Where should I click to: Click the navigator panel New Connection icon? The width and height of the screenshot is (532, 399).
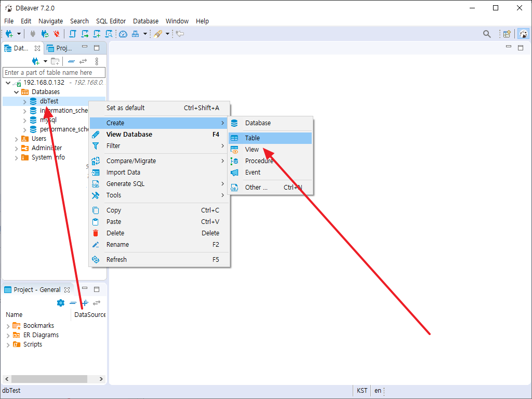pyautogui.click(x=36, y=61)
